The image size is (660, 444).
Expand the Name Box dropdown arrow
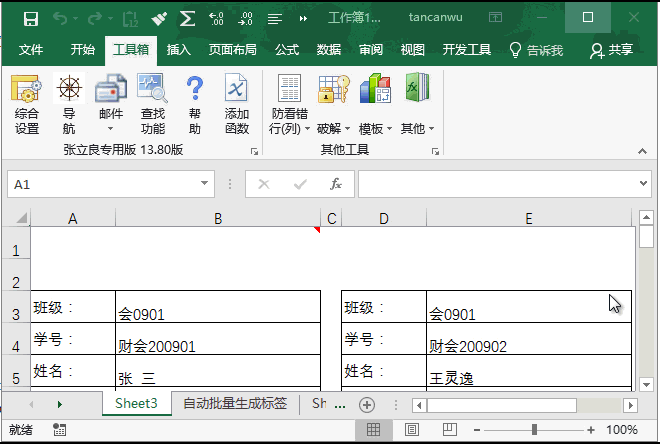click(x=204, y=184)
